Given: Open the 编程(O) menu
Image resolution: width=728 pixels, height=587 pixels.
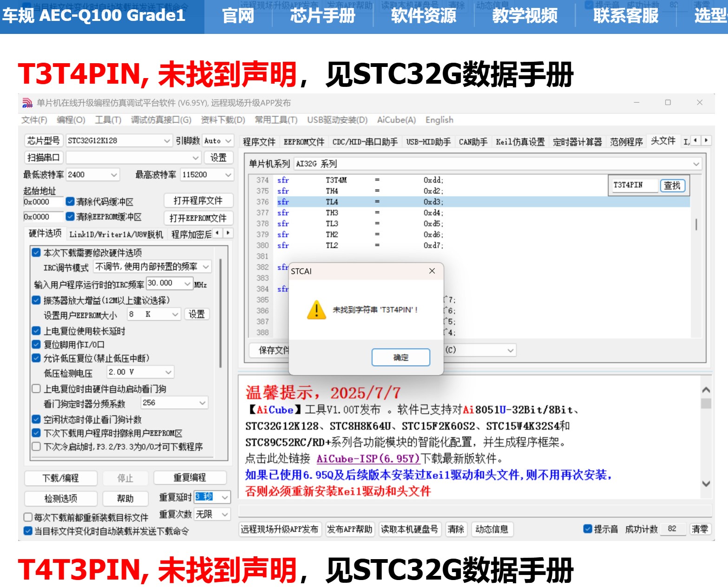Looking at the screenshot, I should (71, 120).
